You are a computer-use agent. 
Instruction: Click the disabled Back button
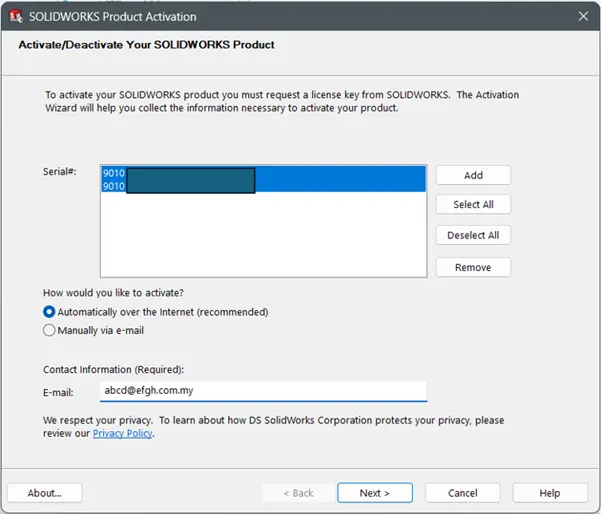[x=298, y=493]
